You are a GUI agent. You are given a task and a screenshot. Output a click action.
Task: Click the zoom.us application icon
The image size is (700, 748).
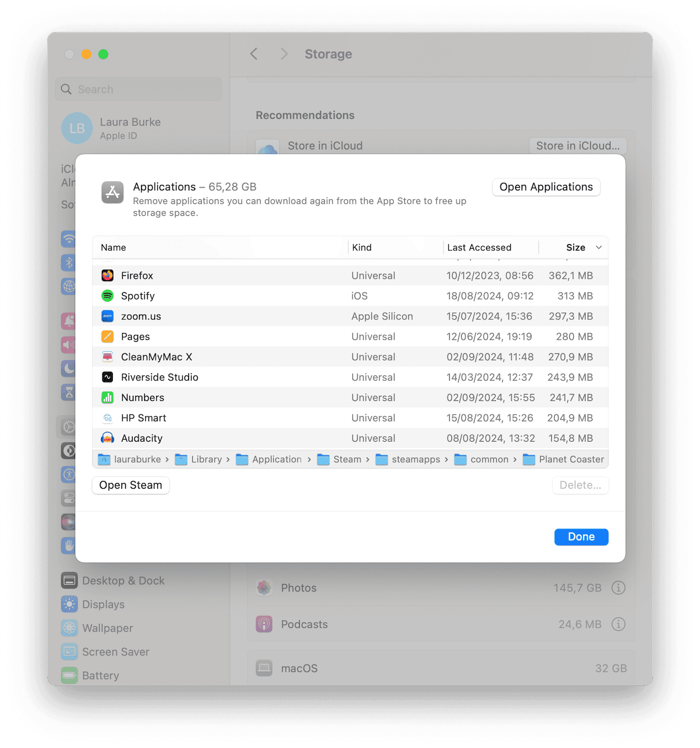(x=107, y=316)
